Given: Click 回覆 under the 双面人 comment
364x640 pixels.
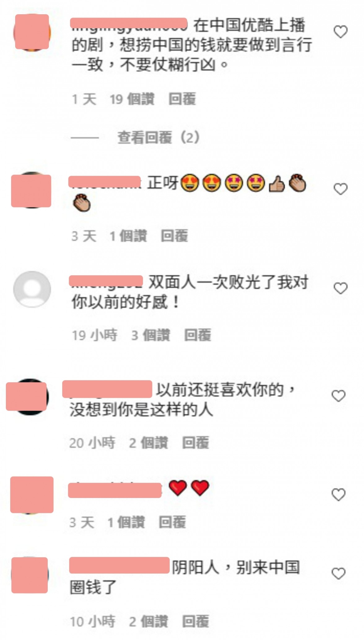Looking at the screenshot, I should pyautogui.click(x=198, y=335).
